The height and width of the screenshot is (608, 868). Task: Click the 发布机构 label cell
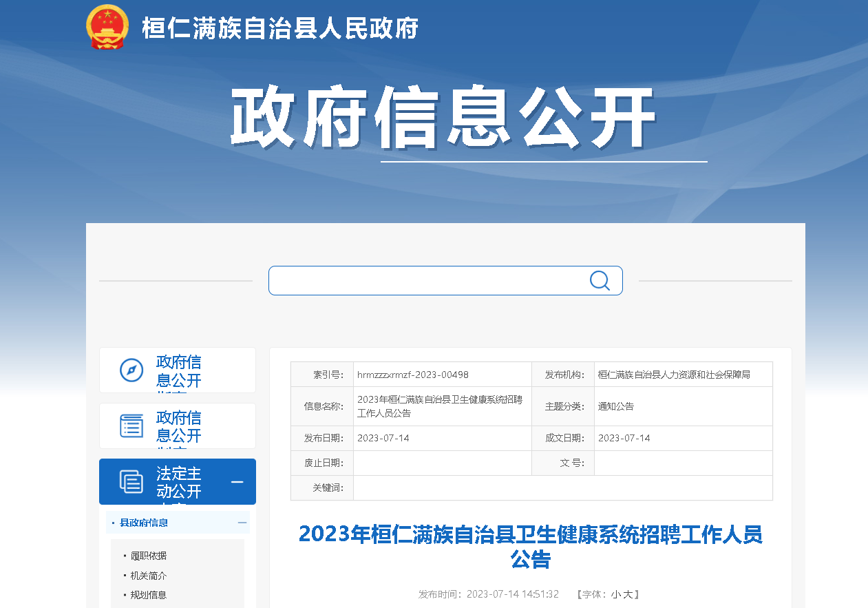coord(563,375)
